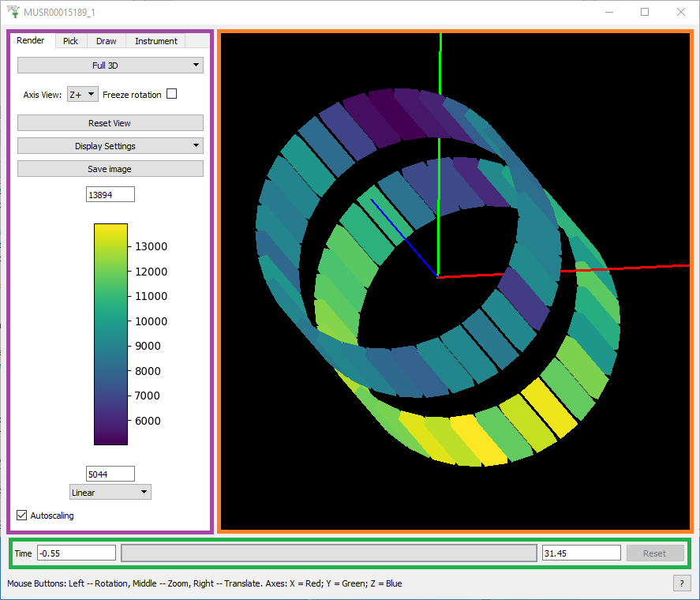The height and width of the screenshot is (600, 700).
Task: Maximize the instrument view window
Action: (645, 12)
